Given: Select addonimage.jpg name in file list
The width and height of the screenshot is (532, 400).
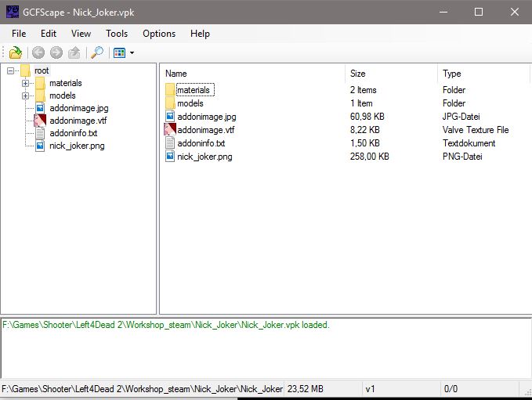Looking at the screenshot, I should click(x=207, y=117).
